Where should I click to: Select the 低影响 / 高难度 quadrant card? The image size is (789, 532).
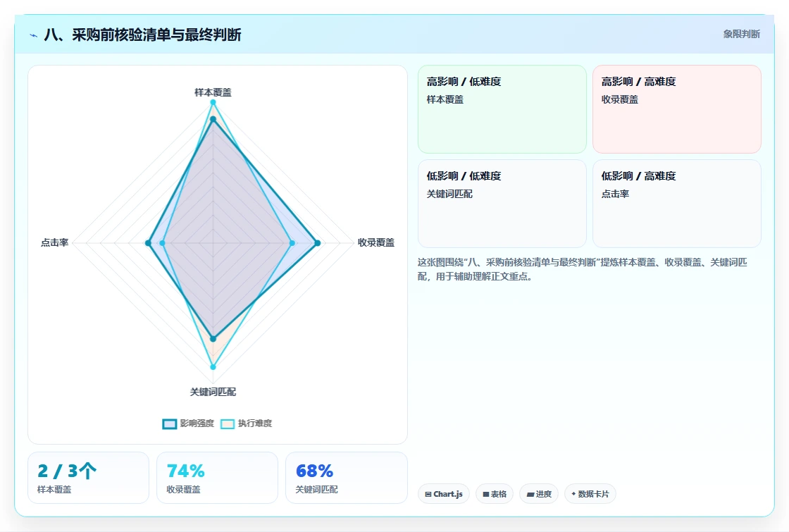677,204
